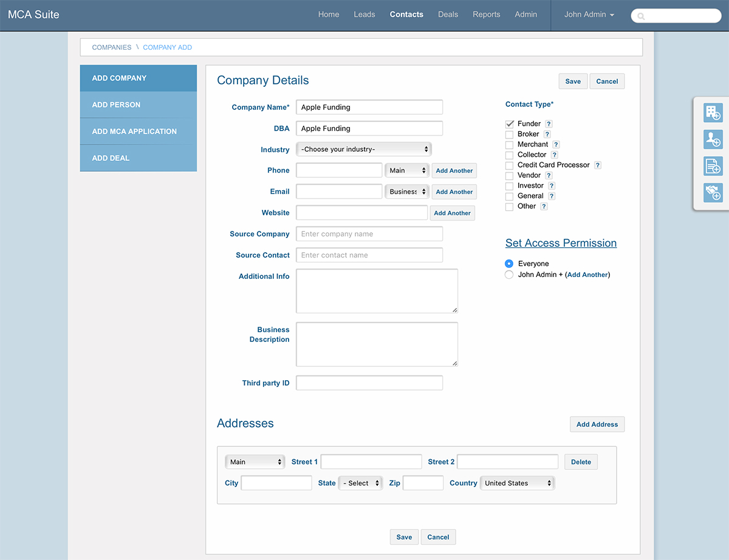Check the Credit Card Processor type
Viewport: 729px width, 560px height.
point(510,165)
